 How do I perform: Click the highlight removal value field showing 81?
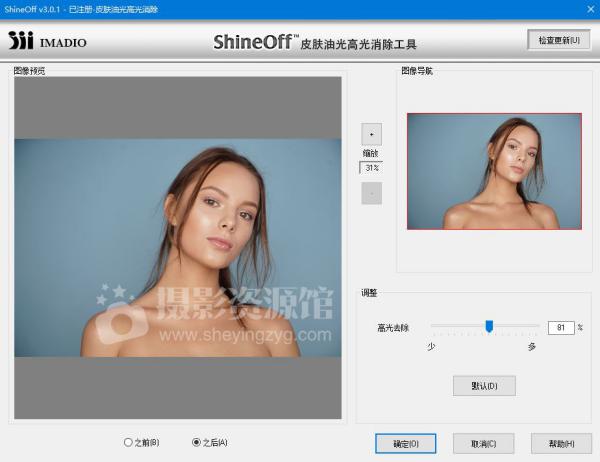560,327
